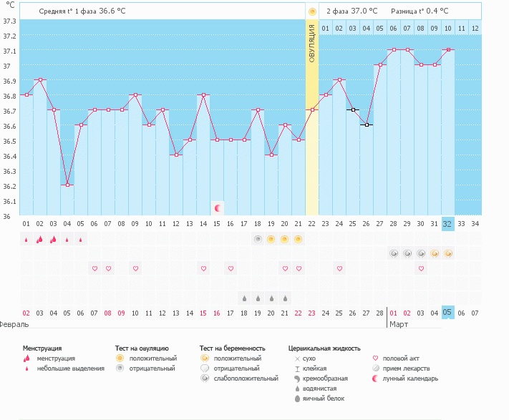The height and width of the screenshot is (420, 509).
Task: Click the ovulation sun icon in the header
Action: (x=312, y=11)
